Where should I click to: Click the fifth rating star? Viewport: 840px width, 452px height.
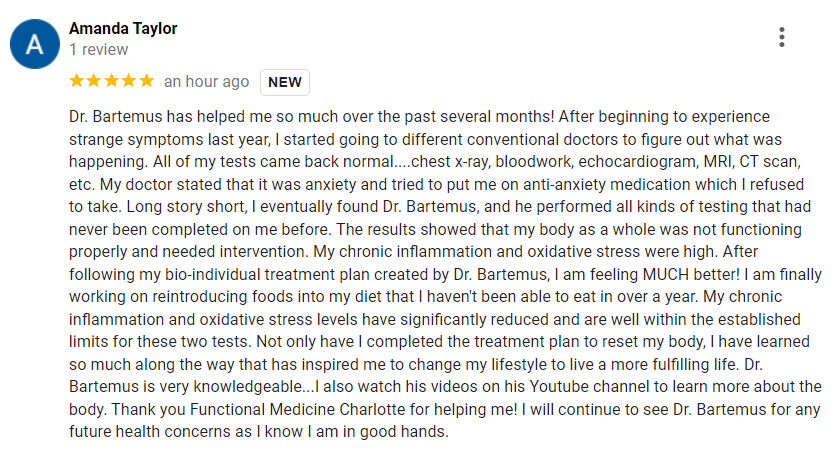(x=145, y=81)
